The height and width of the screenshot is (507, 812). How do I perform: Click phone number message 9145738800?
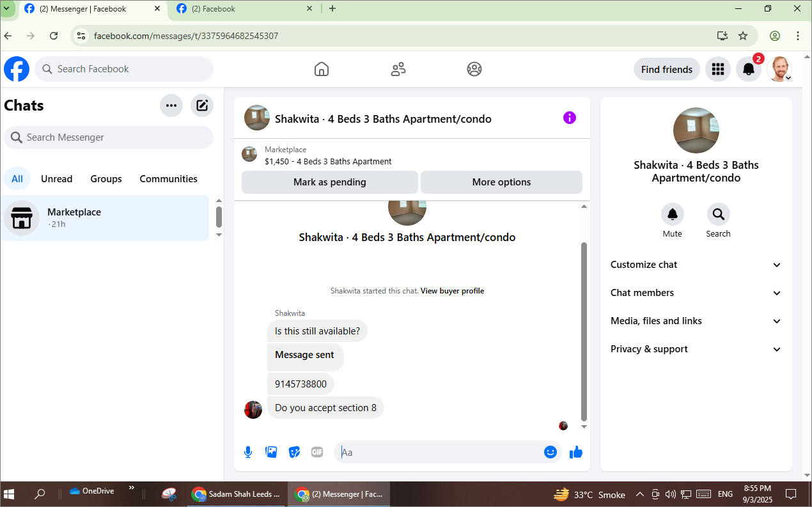[x=301, y=384]
